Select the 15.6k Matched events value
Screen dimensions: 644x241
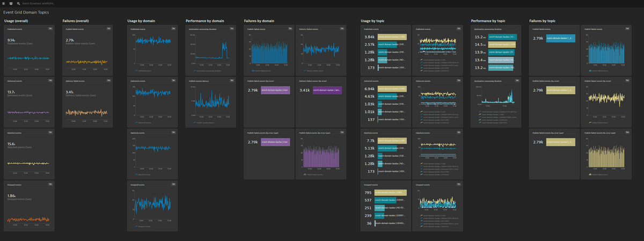[x=11, y=143]
